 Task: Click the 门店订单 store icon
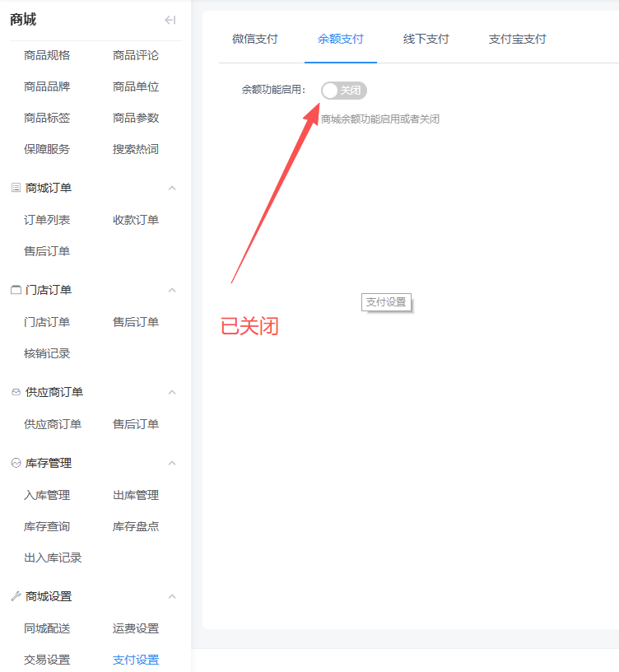[x=16, y=290]
